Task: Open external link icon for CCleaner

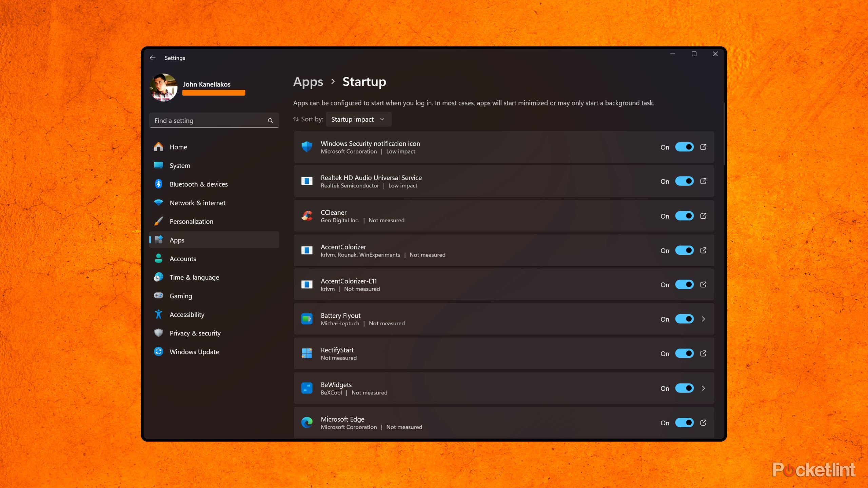Action: [x=703, y=216]
